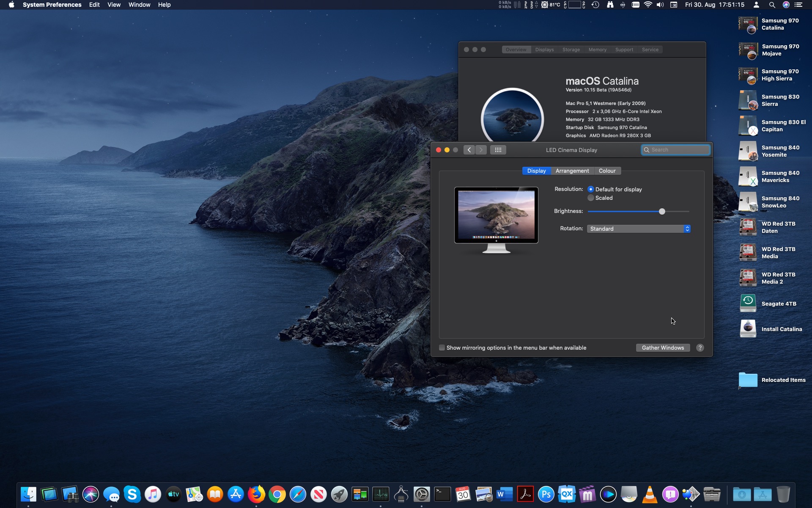The height and width of the screenshot is (508, 812).
Task: Open the Help menu
Action: pos(164,5)
